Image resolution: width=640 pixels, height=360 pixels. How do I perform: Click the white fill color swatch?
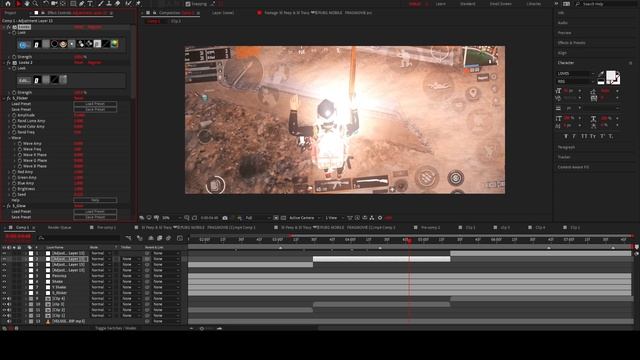(611, 76)
